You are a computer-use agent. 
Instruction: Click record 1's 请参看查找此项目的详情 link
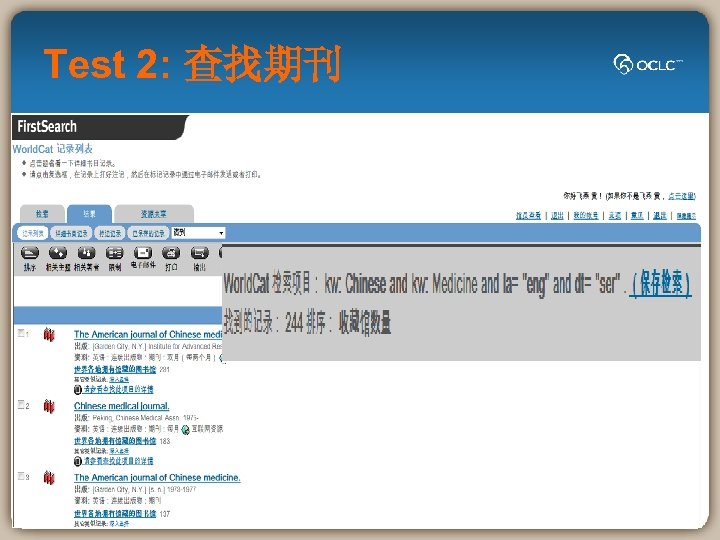pos(118,389)
